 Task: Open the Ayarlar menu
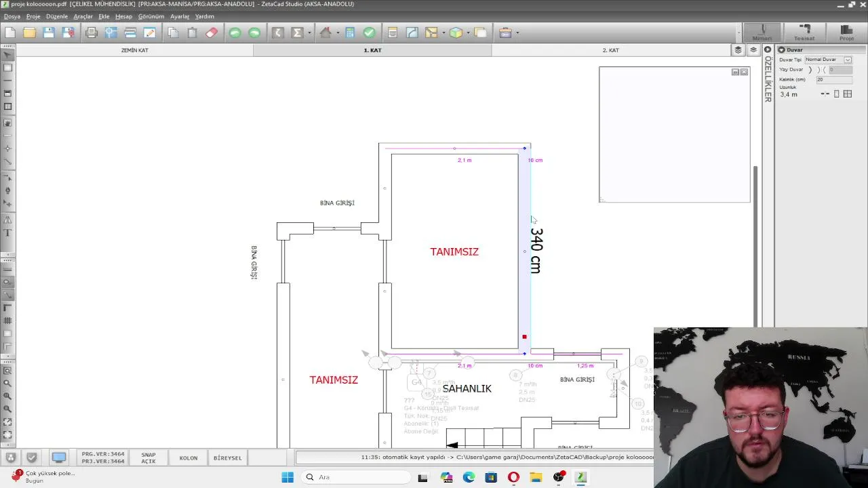click(x=180, y=16)
